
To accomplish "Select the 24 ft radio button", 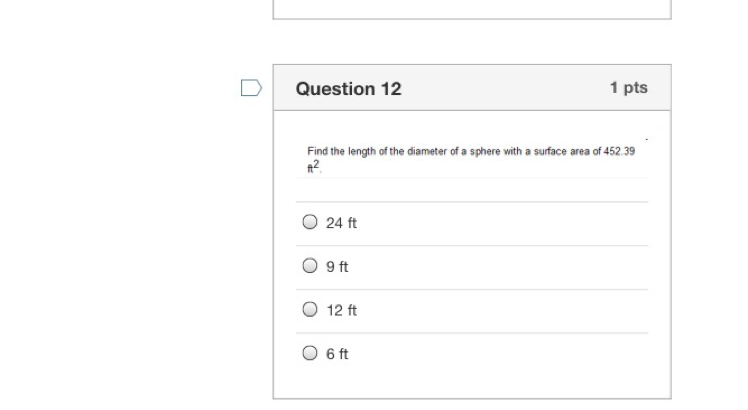I will [x=310, y=222].
